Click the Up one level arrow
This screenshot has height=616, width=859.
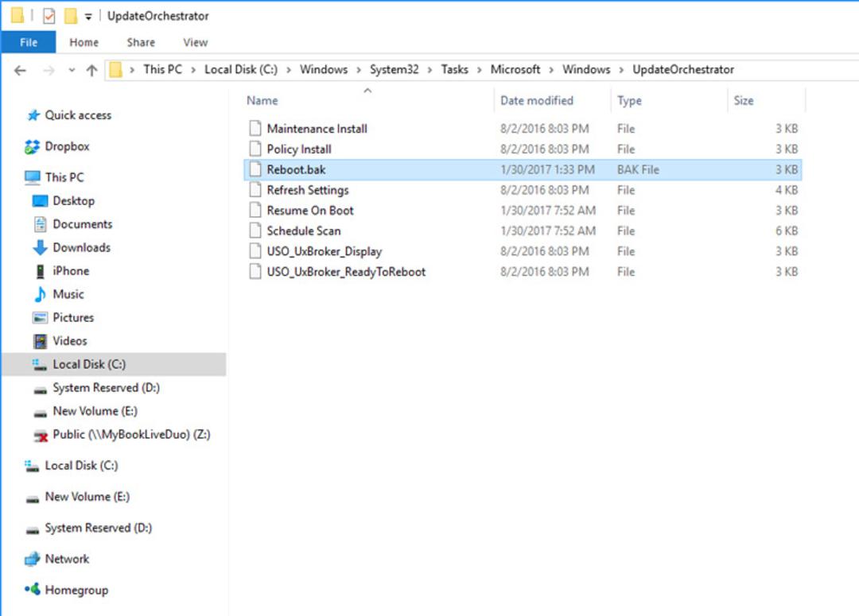[x=92, y=70]
